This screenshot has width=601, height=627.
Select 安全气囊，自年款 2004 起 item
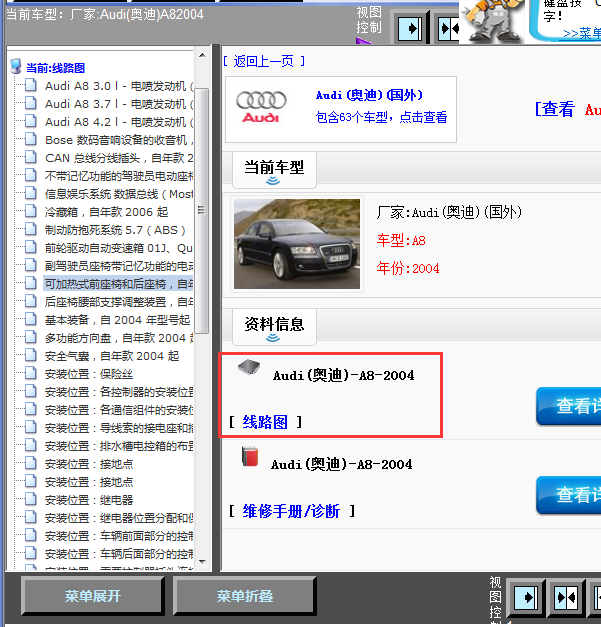pos(112,356)
